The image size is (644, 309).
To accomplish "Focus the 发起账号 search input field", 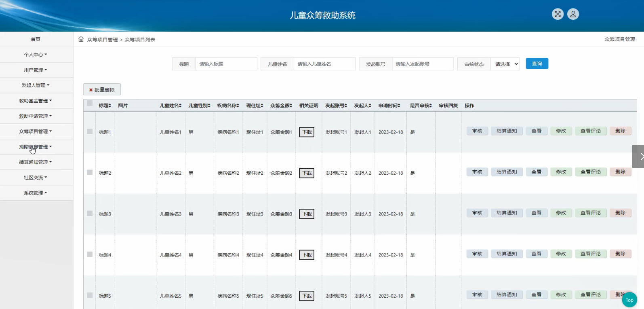I will point(423,64).
